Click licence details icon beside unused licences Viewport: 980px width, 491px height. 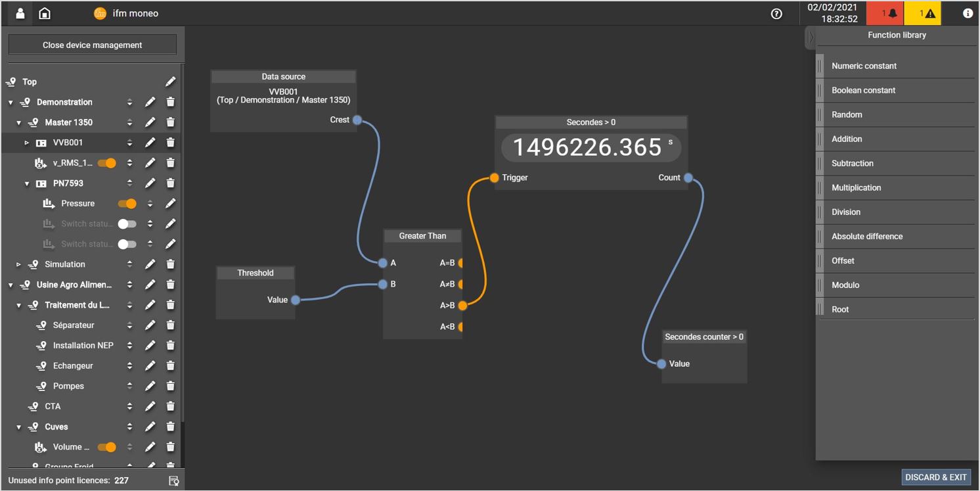tap(173, 480)
